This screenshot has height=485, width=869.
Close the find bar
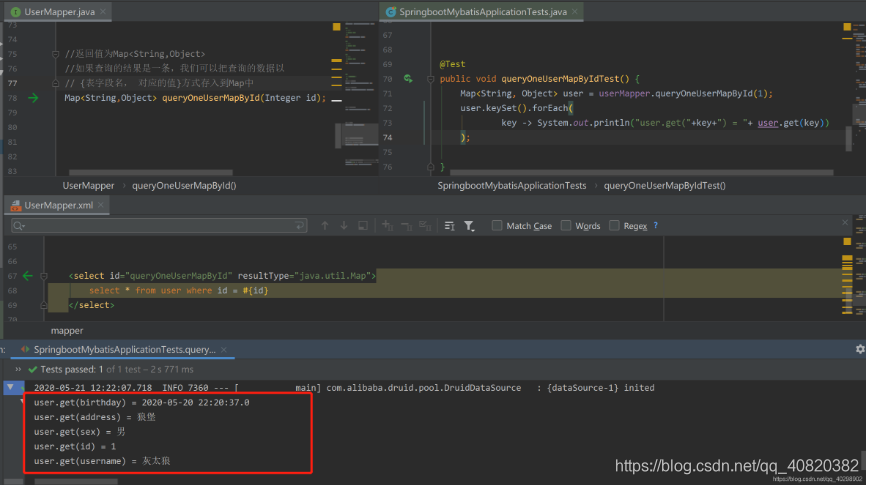(845, 222)
